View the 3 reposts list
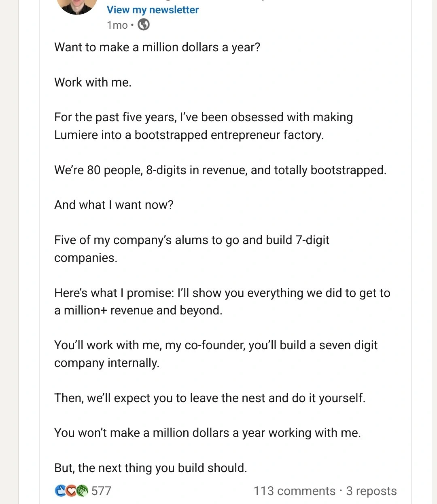This screenshot has height=504, width=437. click(371, 491)
